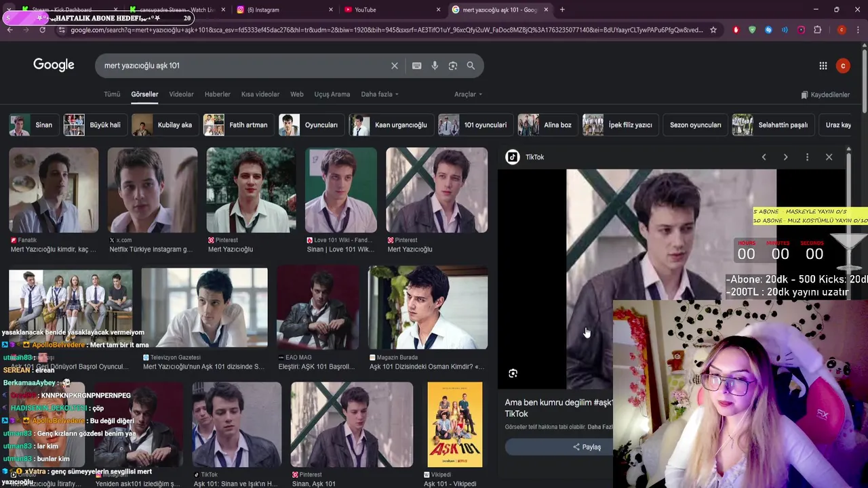
Task: Click the Paylaş share button
Action: (587, 447)
